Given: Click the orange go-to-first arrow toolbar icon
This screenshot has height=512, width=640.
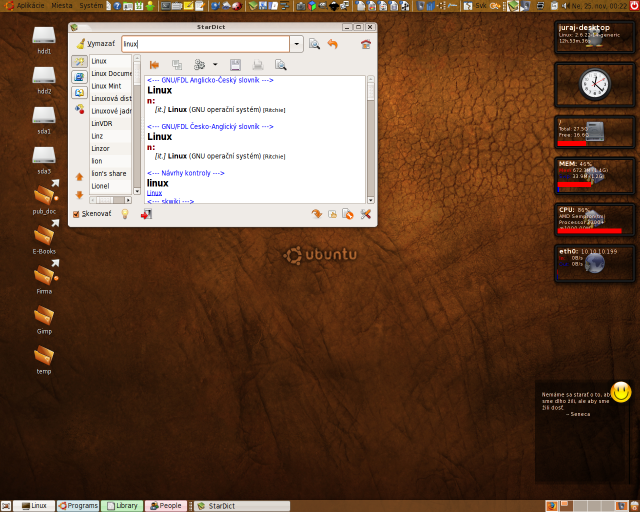Looking at the screenshot, I should pyautogui.click(x=154, y=65).
